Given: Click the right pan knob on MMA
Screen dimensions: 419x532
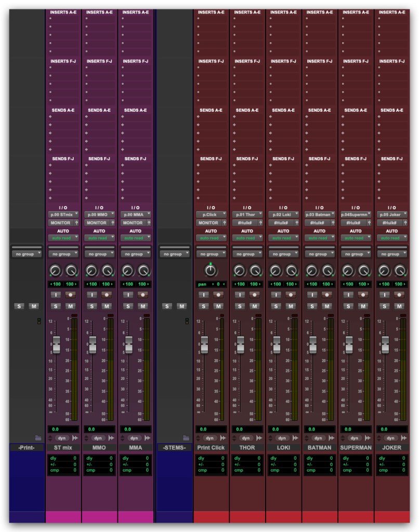Looking at the screenshot, I should 144,271.
